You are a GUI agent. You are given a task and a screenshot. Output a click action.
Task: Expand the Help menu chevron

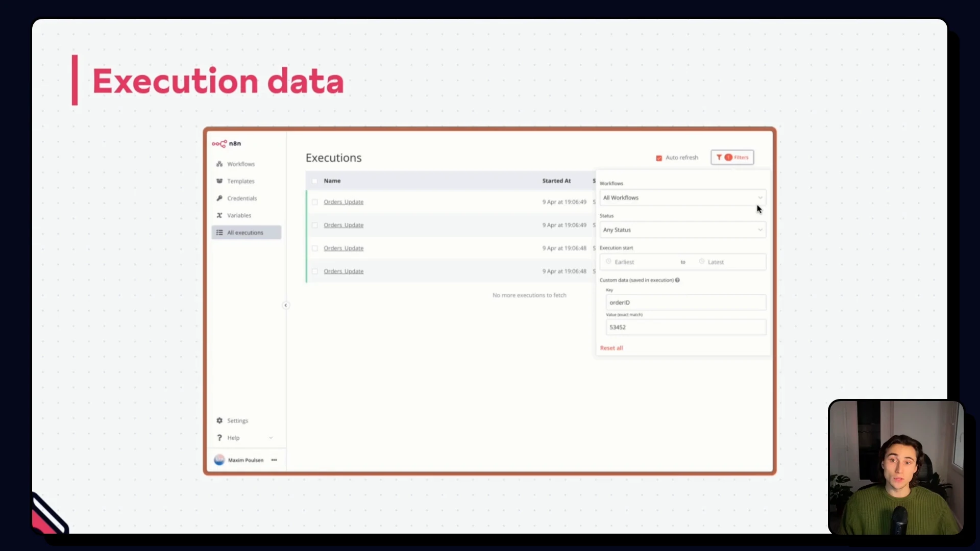[271, 438]
